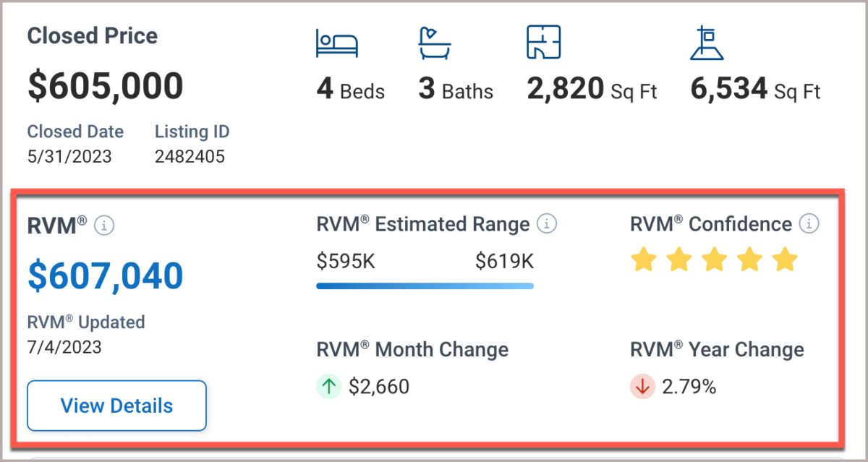Viewport: 868px width, 462px height.
Task: Select the floor plan icon for 2,820 Sq Ft
Action: click(545, 42)
